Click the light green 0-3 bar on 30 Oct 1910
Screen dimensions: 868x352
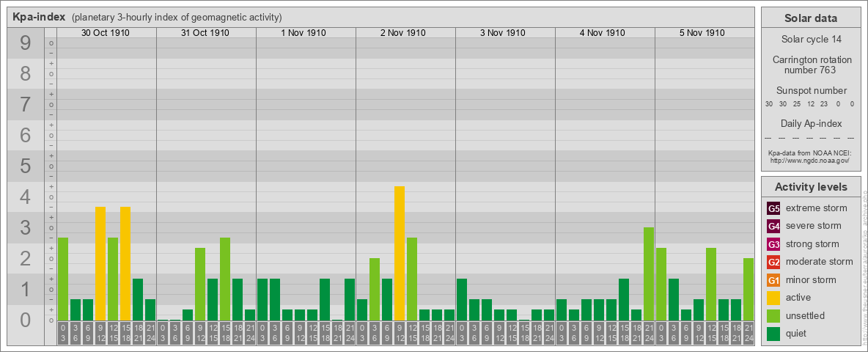tap(63, 279)
